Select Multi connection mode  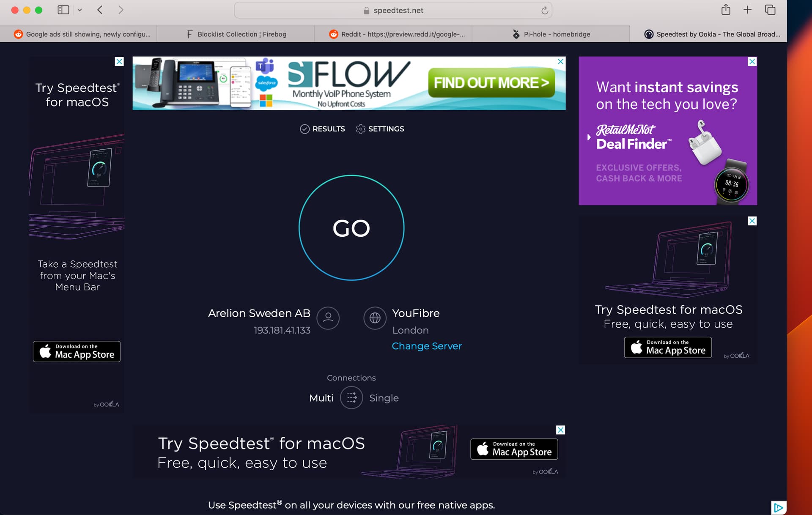[321, 398]
